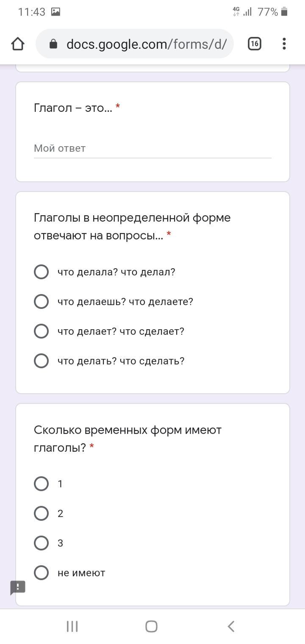This screenshot has width=305, height=644.
Task: Select the 'что делаешь? что делаете?' option
Action: pos(41,302)
